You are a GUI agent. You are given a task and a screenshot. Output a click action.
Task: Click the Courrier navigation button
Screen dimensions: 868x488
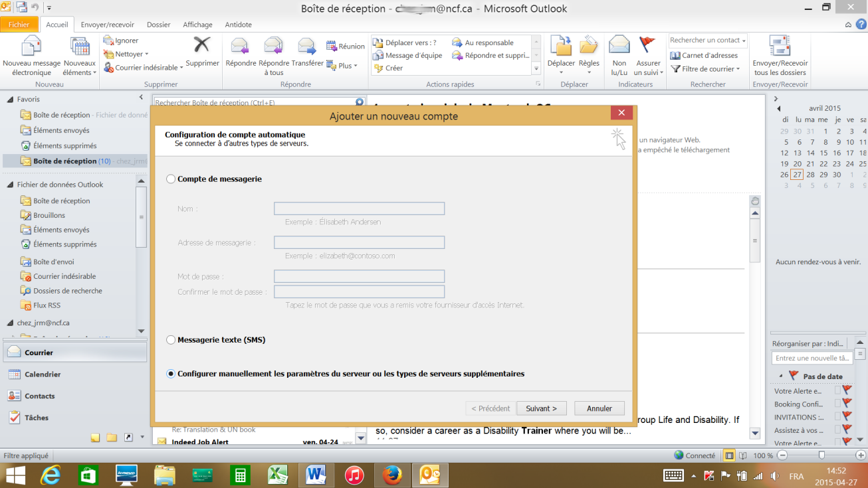point(73,353)
